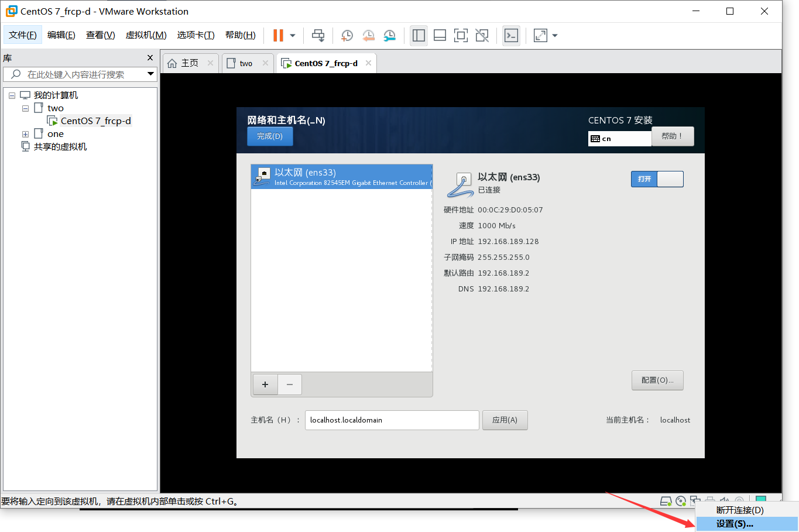Image resolution: width=799 pixels, height=532 pixels.
Task: Choose 断开连接(D) from context menu
Action: pyautogui.click(x=740, y=510)
